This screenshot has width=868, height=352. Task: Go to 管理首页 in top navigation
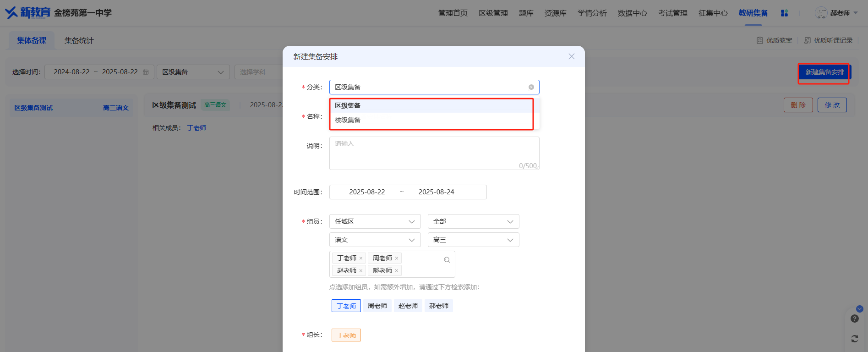tap(453, 13)
